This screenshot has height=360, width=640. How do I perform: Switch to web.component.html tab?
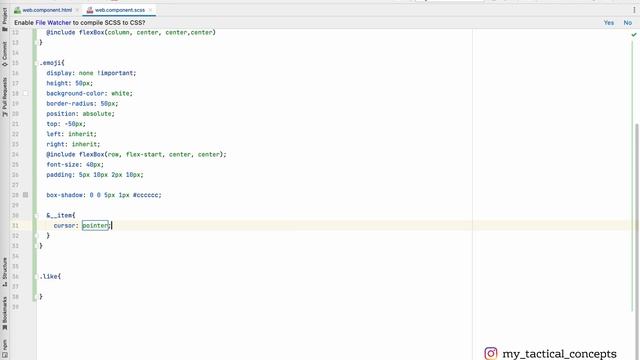(47, 10)
